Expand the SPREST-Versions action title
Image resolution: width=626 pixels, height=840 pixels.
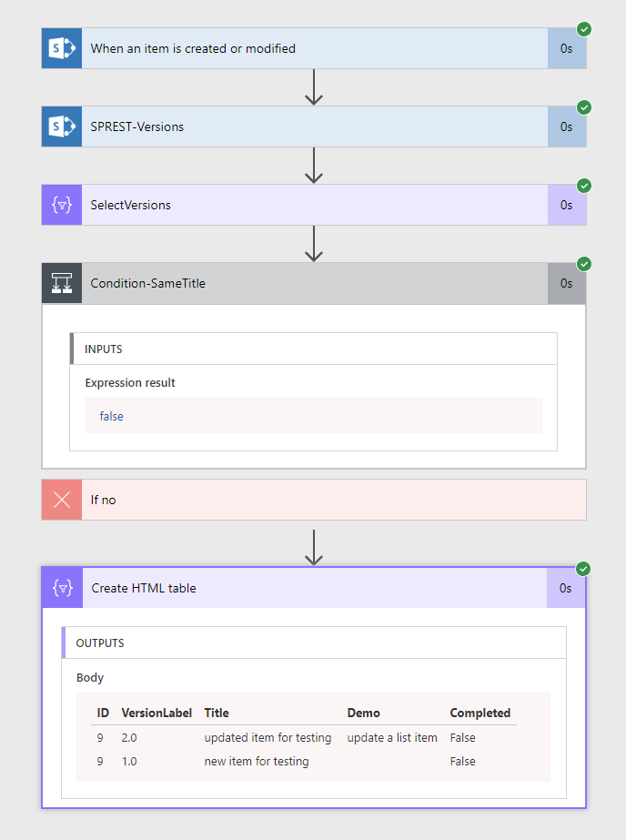point(137,127)
